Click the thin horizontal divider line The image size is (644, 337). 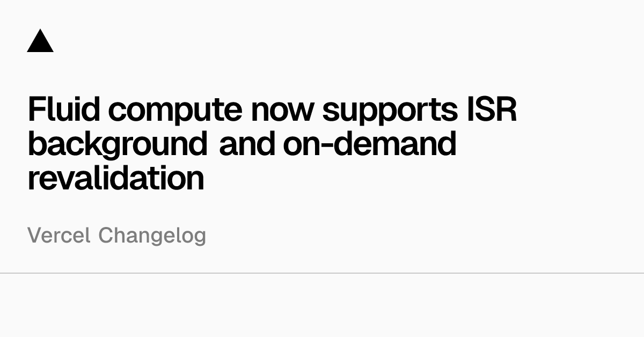click(322, 273)
